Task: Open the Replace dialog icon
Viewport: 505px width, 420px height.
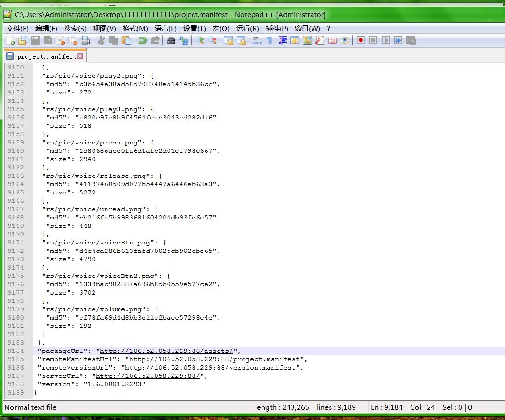Action: [x=184, y=41]
